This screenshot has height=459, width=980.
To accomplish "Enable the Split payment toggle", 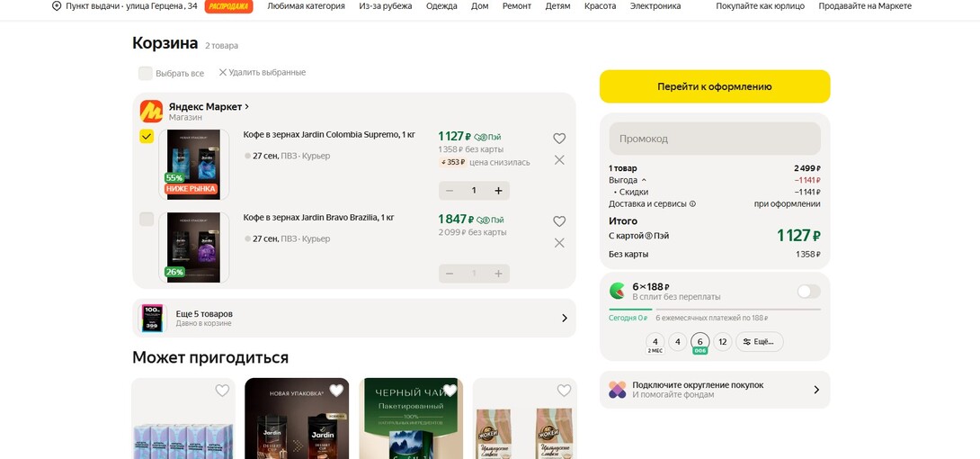I will pyautogui.click(x=808, y=292).
